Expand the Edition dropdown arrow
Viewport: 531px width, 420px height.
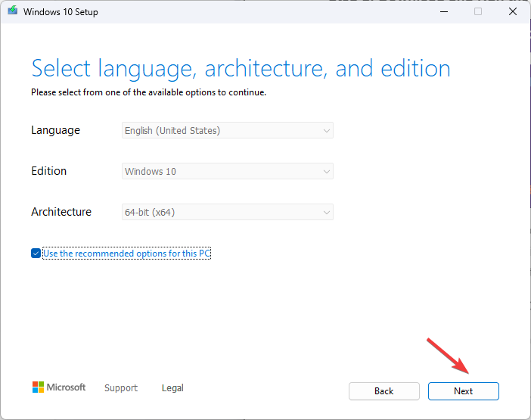327,172
